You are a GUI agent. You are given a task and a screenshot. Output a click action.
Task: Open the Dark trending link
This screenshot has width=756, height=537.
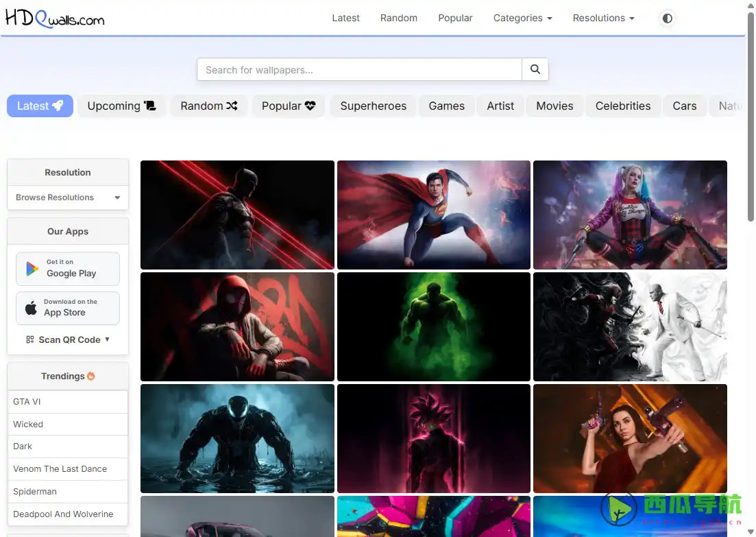[x=68, y=446]
